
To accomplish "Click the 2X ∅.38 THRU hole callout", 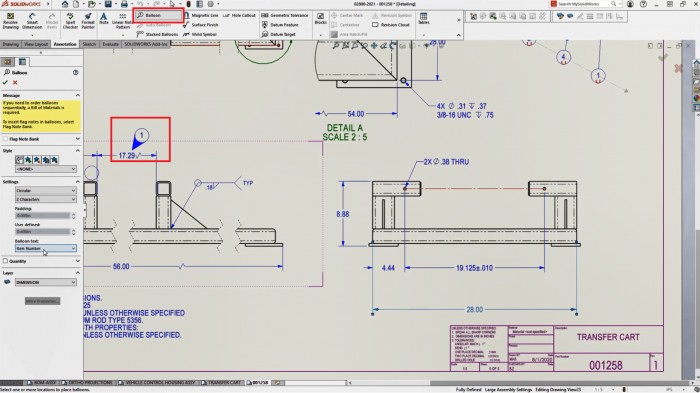I will coord(446,162).
